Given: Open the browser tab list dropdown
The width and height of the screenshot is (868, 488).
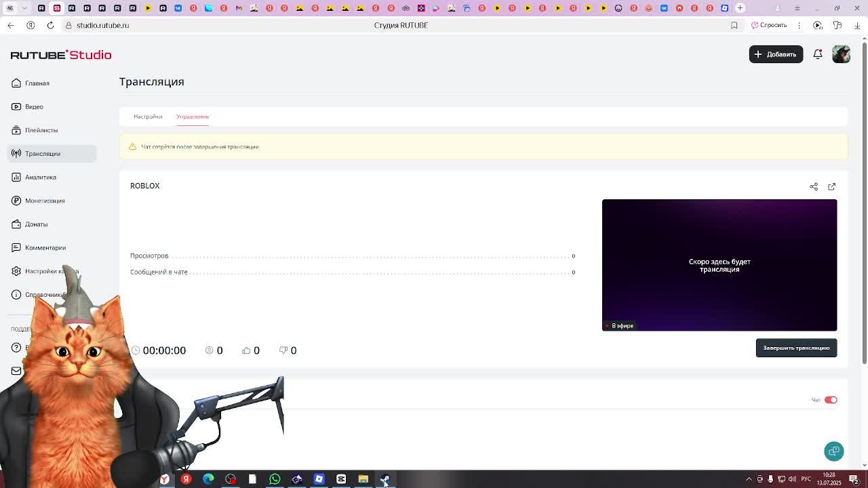Looking at the screenshot, I should pos(24,8).
